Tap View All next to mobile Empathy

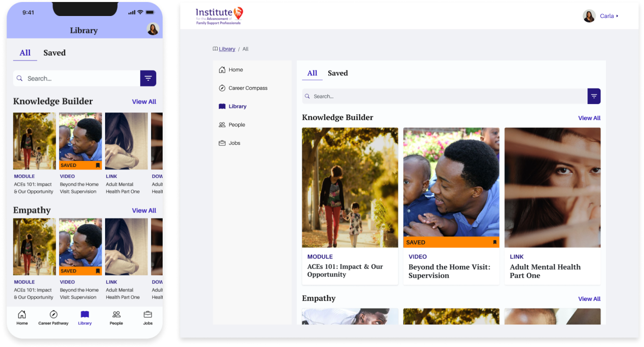[144, 210]
